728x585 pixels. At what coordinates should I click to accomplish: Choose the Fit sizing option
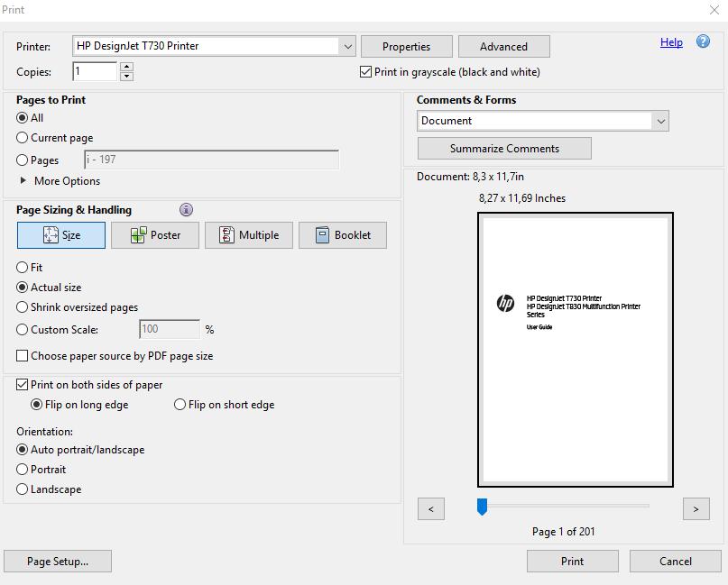click(22, 267)
